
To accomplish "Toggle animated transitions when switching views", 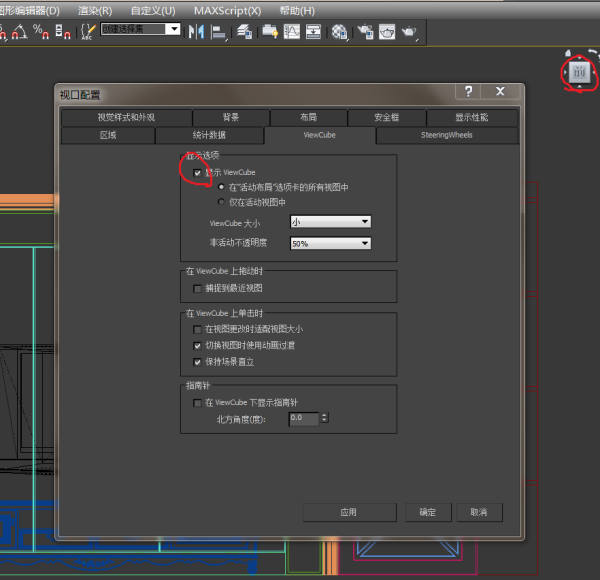I will pos(197,346).
